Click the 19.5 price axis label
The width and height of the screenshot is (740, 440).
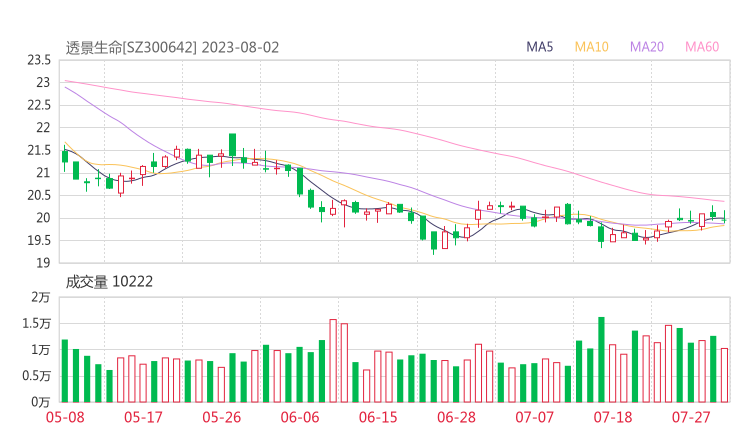click(x=39, y=240)
